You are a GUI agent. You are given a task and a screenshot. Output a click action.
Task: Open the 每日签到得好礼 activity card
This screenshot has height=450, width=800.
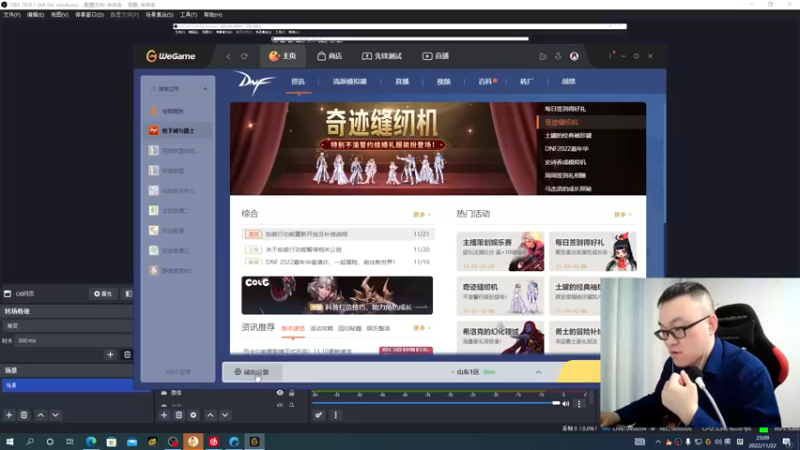tap(593, 252)
